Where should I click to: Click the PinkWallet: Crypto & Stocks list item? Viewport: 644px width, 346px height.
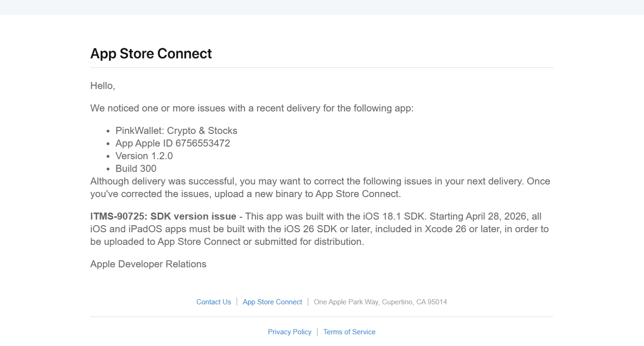176,131
